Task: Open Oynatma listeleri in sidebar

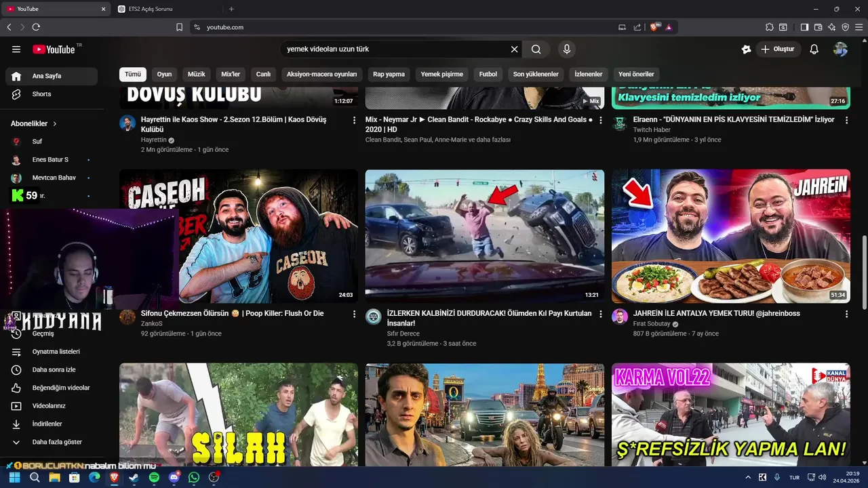Action: [52, 352]
